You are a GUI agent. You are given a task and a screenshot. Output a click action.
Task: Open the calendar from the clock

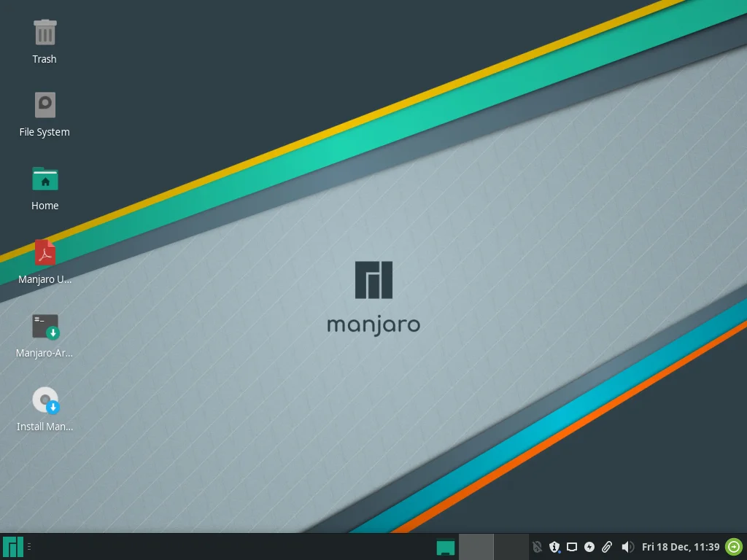[681, 547]
